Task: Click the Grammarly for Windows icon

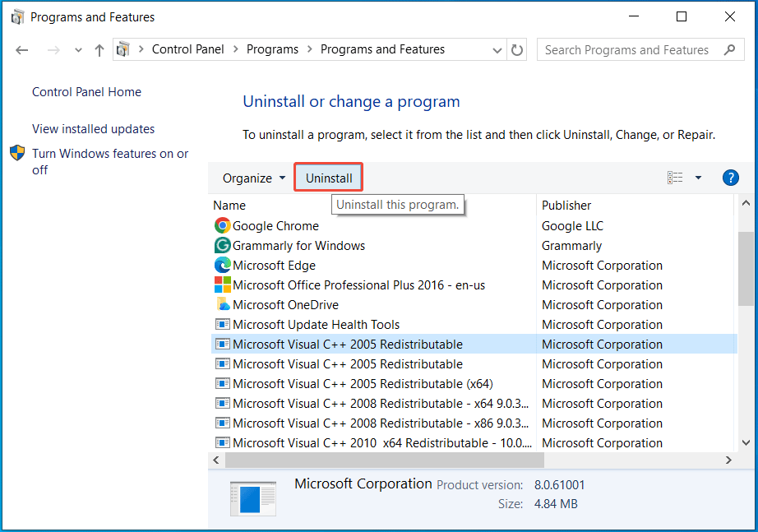Action: 221,245
